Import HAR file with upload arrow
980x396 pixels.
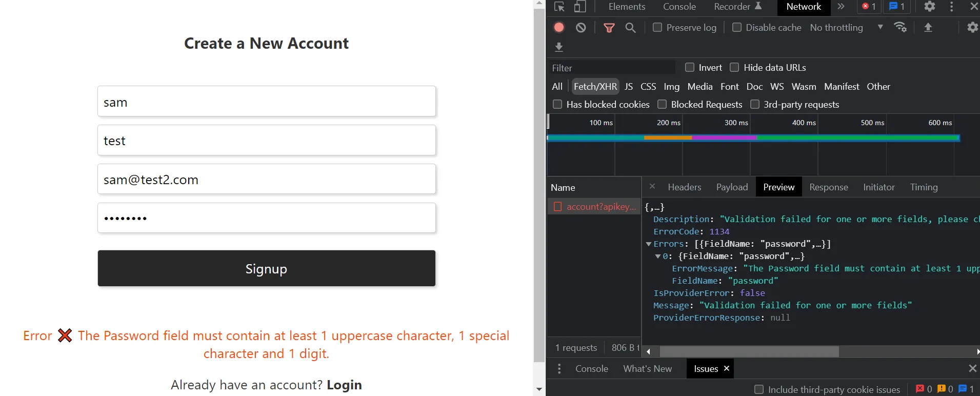(928, 27)
